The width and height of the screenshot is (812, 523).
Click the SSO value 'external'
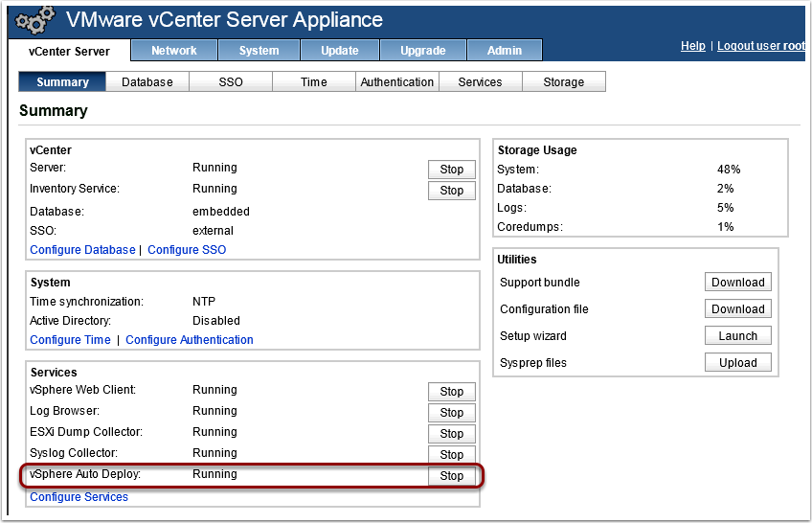click(213, 231)
